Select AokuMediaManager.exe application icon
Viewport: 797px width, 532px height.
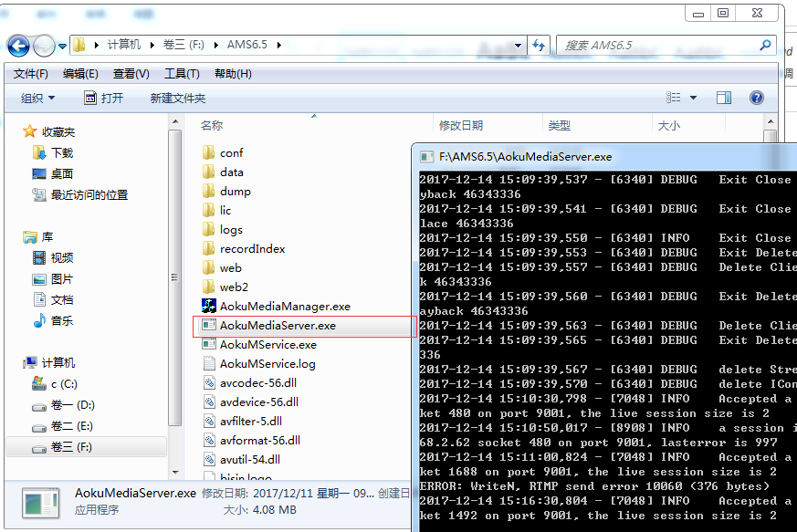pos(209,306)
